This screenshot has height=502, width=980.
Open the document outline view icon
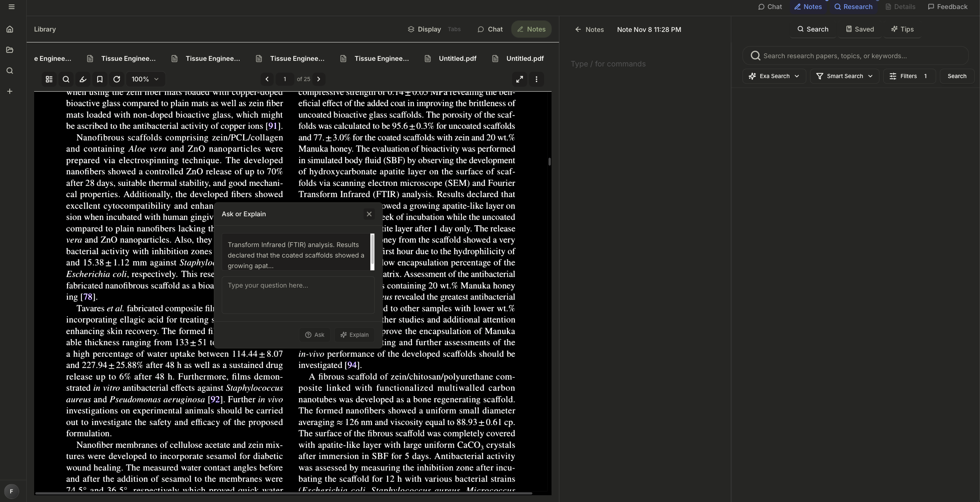(x=49, y=79)
